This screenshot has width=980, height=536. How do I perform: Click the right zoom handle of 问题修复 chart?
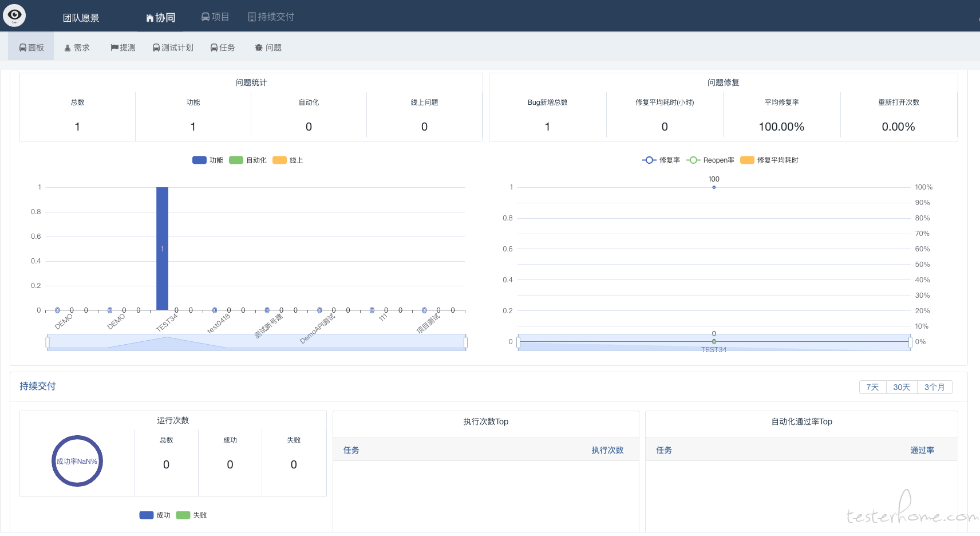910,342
